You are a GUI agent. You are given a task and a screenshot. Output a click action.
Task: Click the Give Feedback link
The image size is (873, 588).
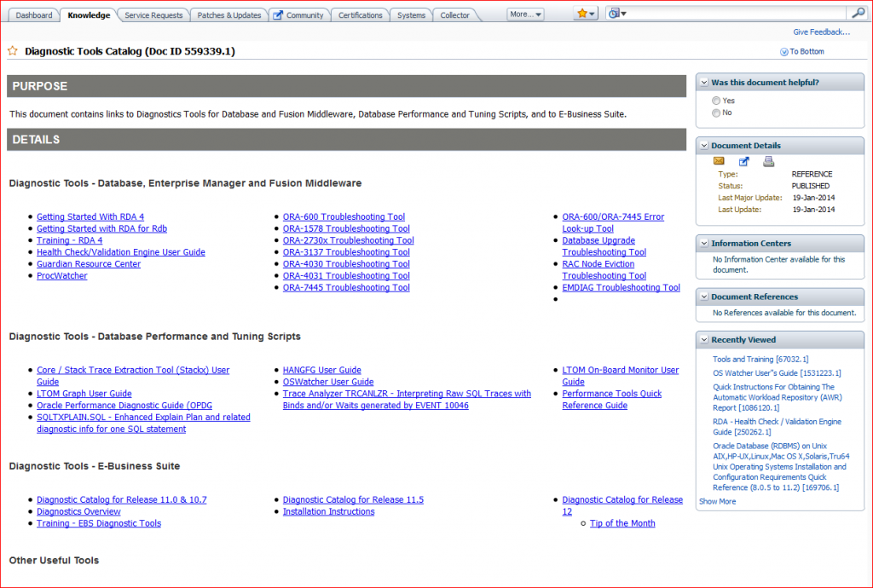click(x=821, y=32)
